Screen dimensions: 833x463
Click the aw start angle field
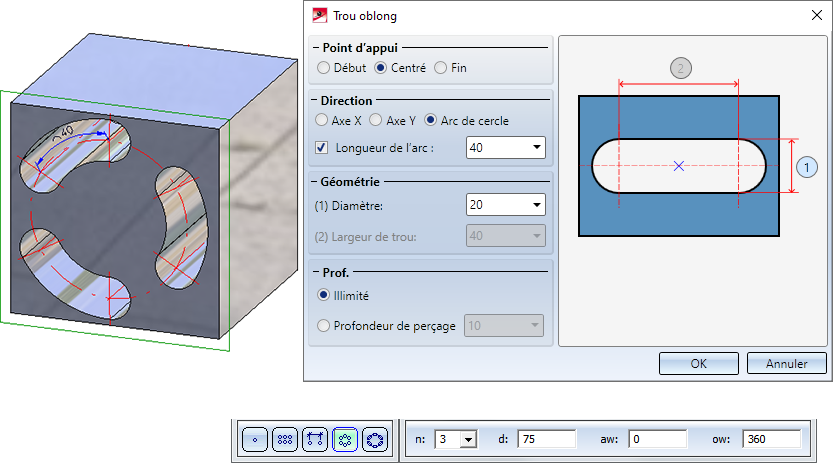[657, 439]
